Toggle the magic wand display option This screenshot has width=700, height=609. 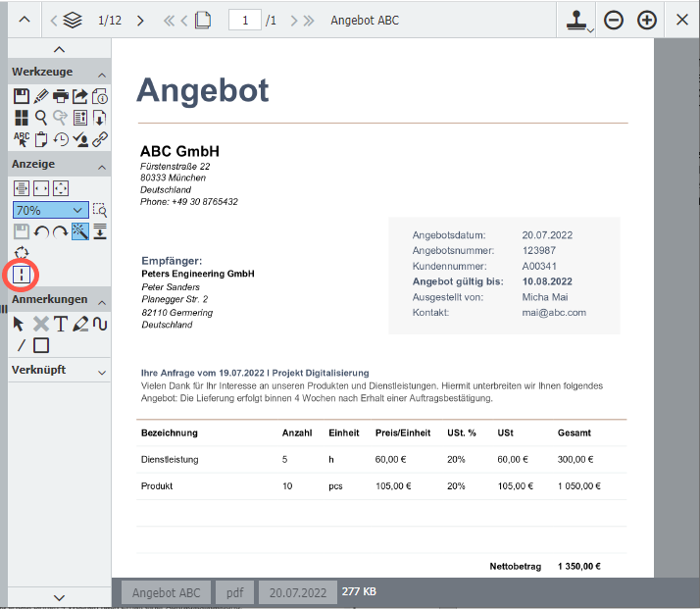(x=80, y=231)
